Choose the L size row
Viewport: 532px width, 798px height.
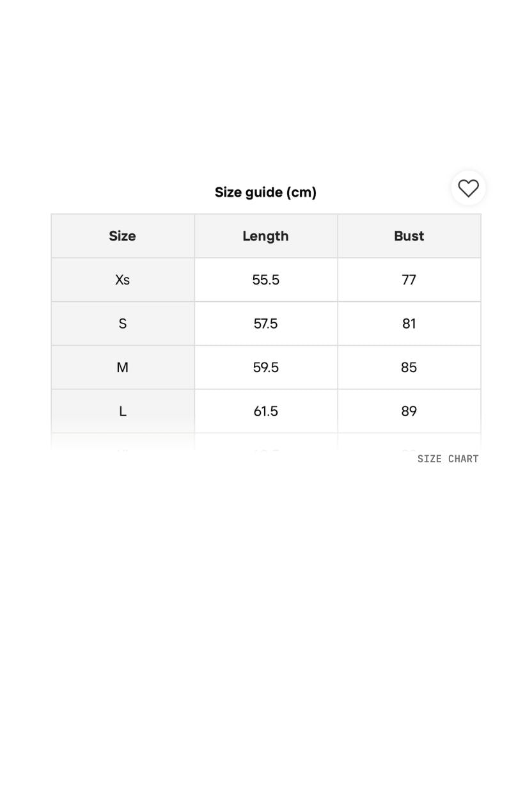click(x=122, y=411)
